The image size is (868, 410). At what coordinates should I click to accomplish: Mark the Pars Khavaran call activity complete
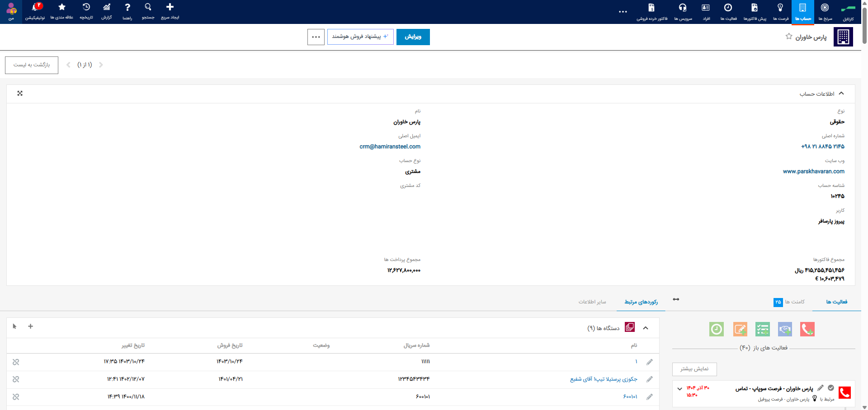[831, 388]
